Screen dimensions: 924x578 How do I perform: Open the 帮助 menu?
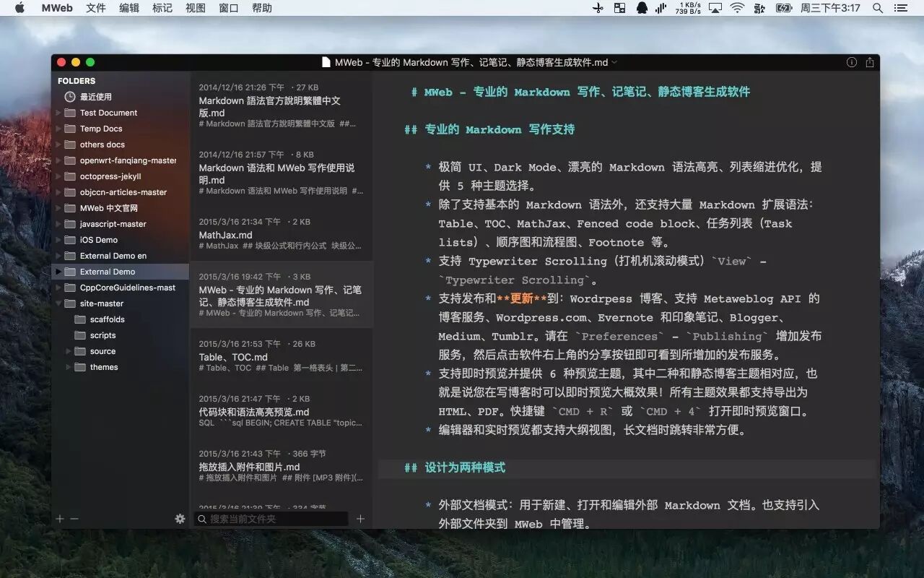262,8
